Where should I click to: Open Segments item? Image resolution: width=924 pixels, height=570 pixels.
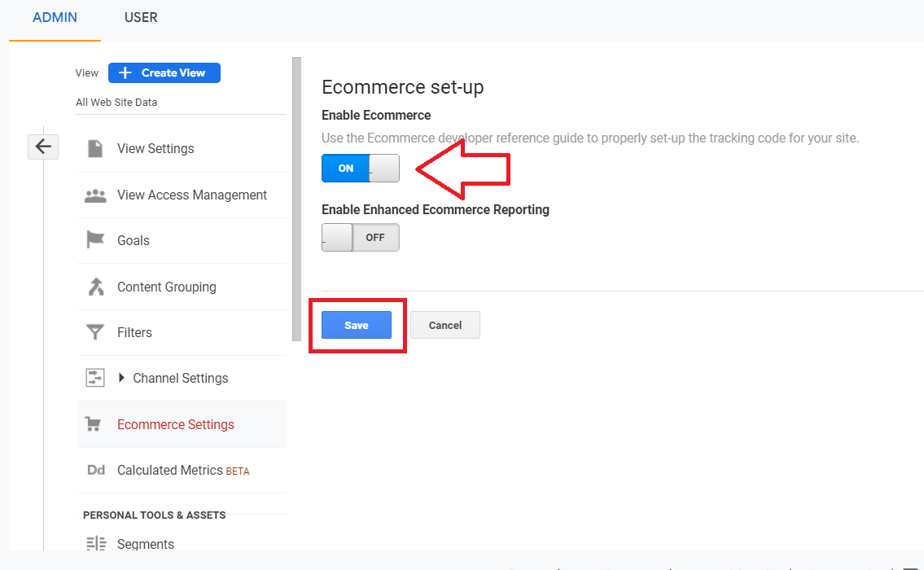[x=146, y=544]
